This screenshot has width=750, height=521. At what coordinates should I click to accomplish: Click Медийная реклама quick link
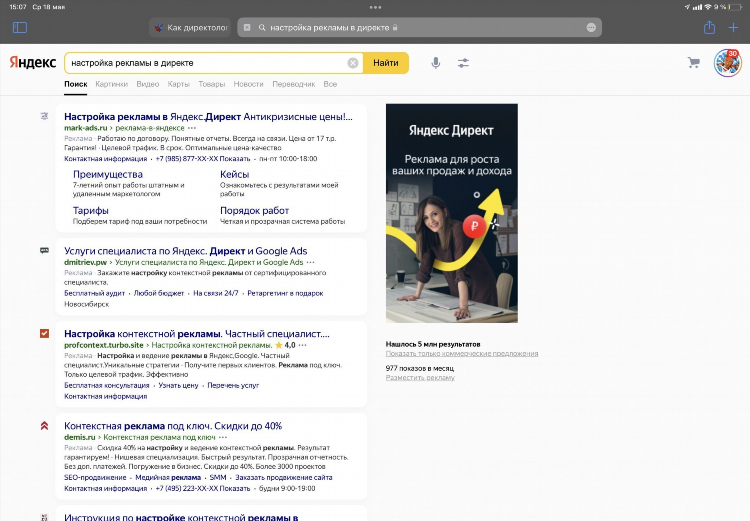[168, 477]
